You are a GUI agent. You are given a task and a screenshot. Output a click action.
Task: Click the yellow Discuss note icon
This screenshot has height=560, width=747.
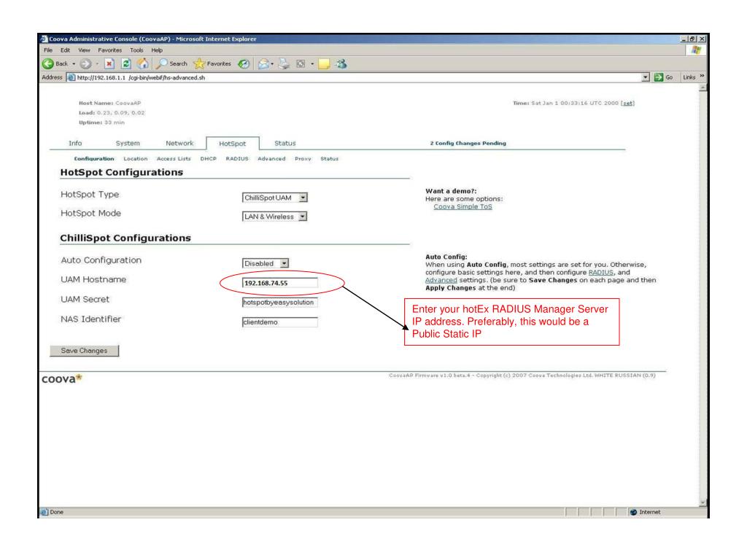(x=324, y=63)
